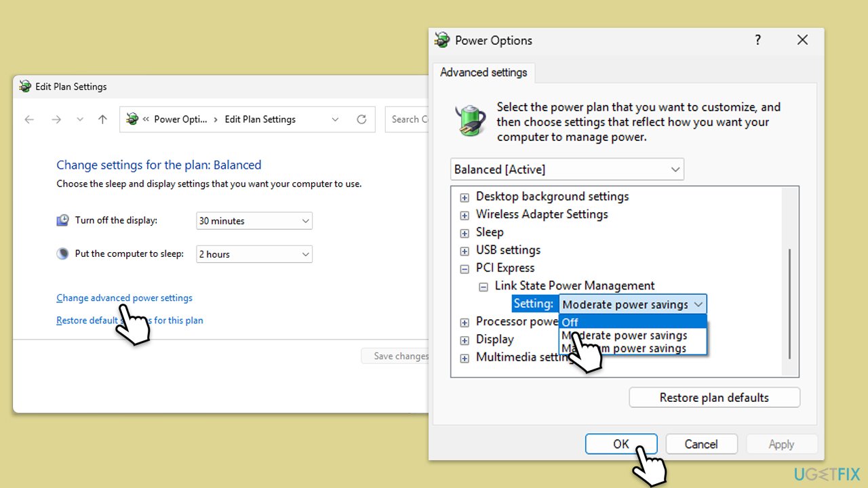
Task: Switch to the Advanced settings tab
Action: [x=484, y=73]
